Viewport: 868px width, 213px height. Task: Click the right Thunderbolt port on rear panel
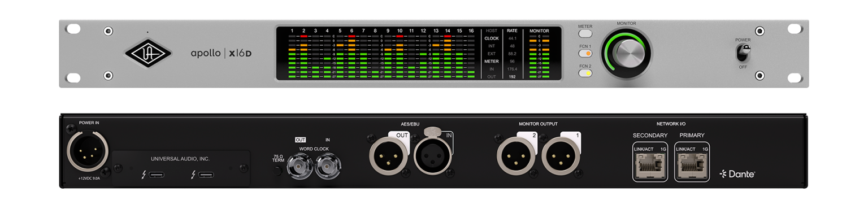(206, 175)
